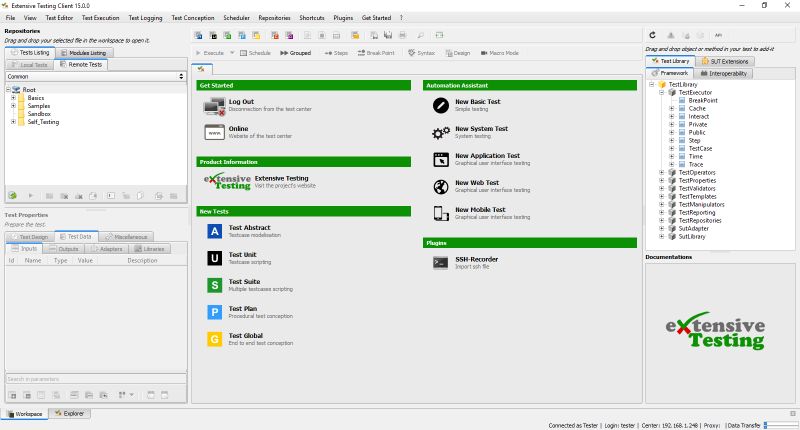The image size is (800, 430).
Task: Click the blue A Test Abstract icon
Action: coord(214,231)
